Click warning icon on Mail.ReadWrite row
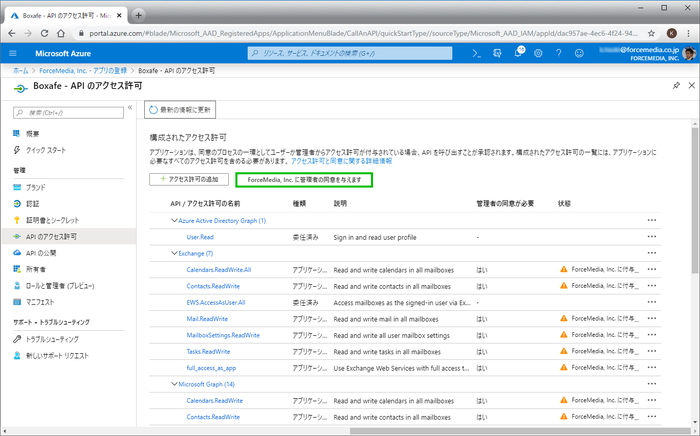 tap(564, 319)
